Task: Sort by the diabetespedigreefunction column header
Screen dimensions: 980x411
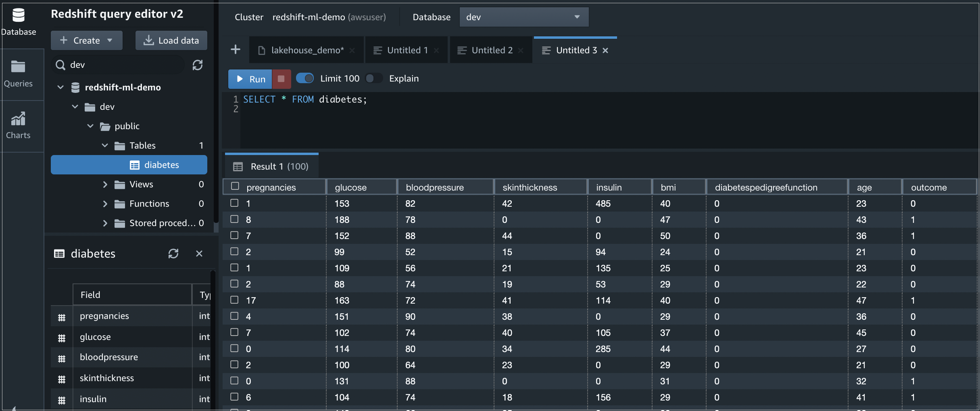Action: coord(777,187)
